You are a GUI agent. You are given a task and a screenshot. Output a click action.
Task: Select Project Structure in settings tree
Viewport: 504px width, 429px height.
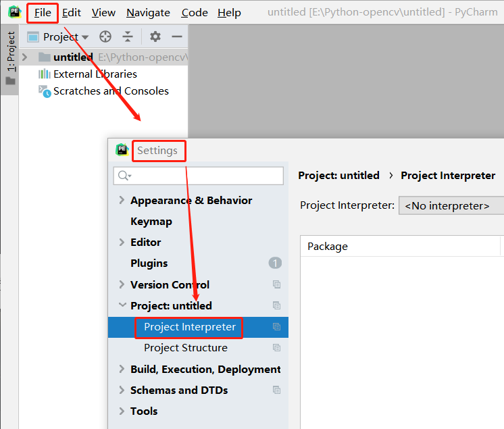point(185,348)
